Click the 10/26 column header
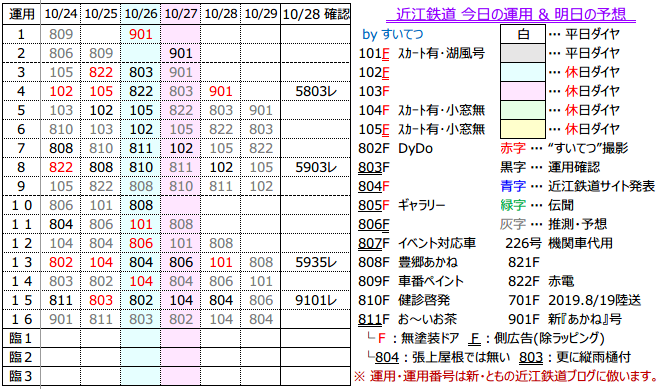This screenshot has width=669, height=389. click(141, 14)
